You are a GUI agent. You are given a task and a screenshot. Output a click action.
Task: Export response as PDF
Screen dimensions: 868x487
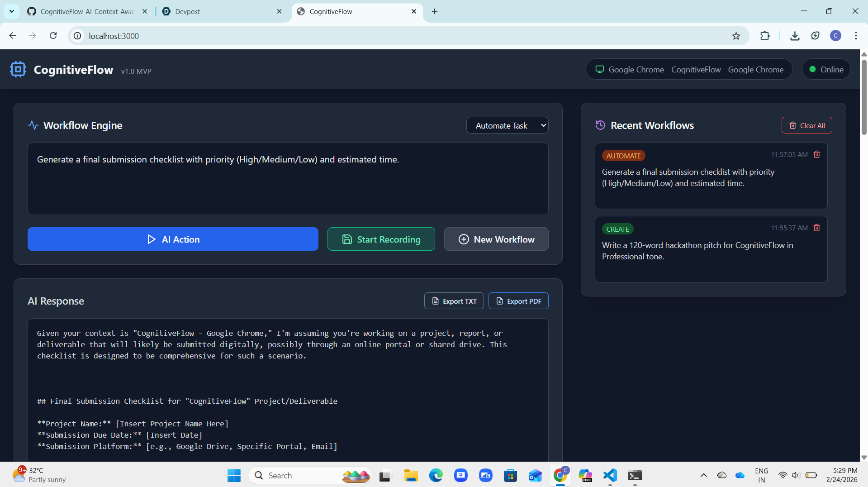coord(518,301)
